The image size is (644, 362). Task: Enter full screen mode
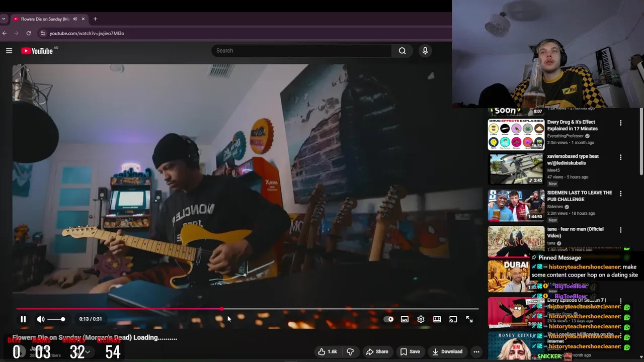[469, 319]
